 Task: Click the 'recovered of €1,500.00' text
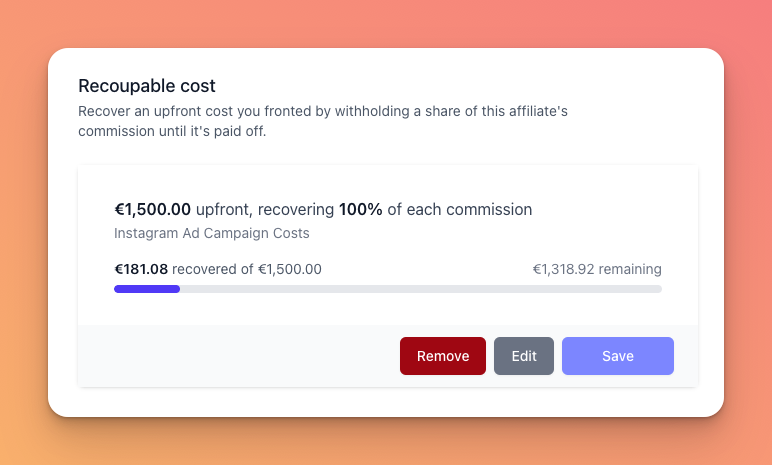pos(247,269)
